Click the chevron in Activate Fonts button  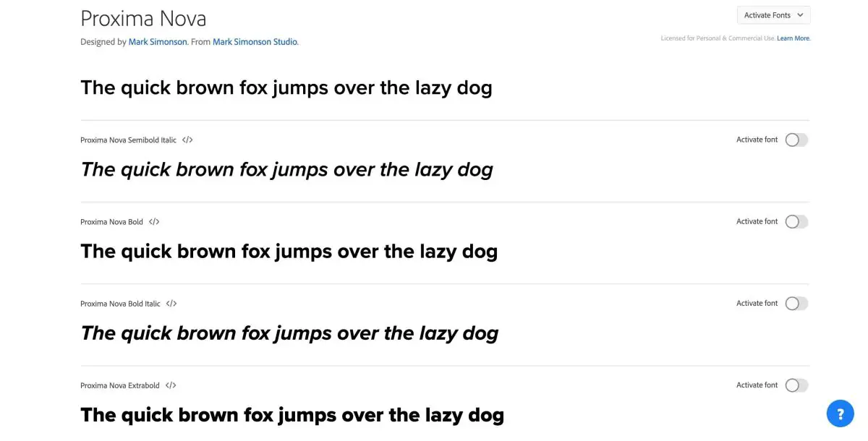[x=799, y=15]
